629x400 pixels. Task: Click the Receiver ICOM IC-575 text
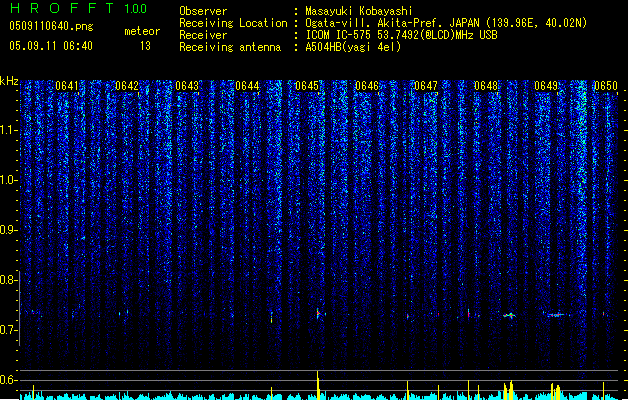[x=401, y=35]
